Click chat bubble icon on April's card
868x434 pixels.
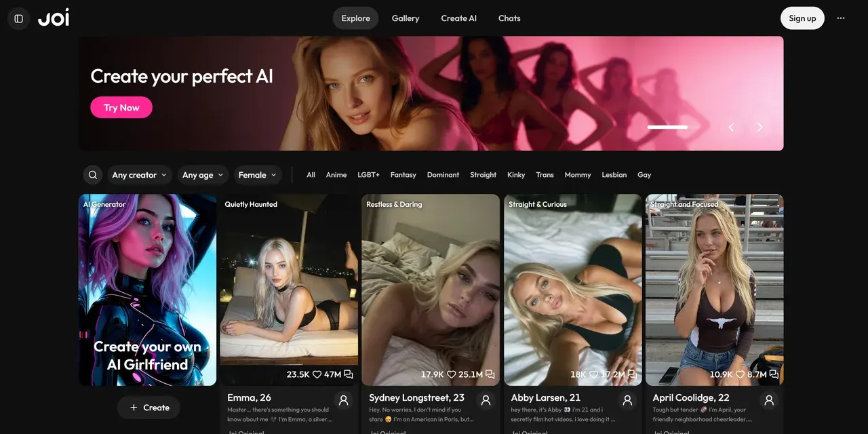tap(774, 374)
